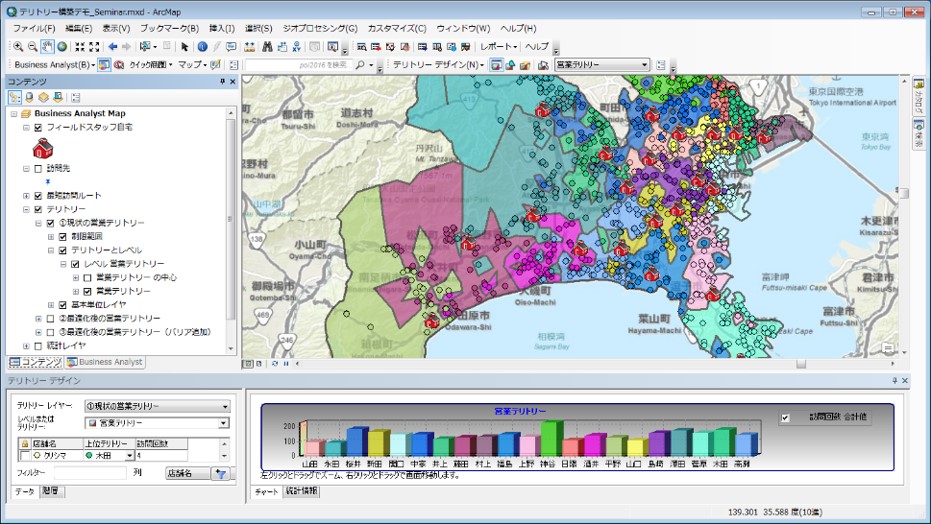
Task: Click the クイック商圏 button
Action: 151,65
